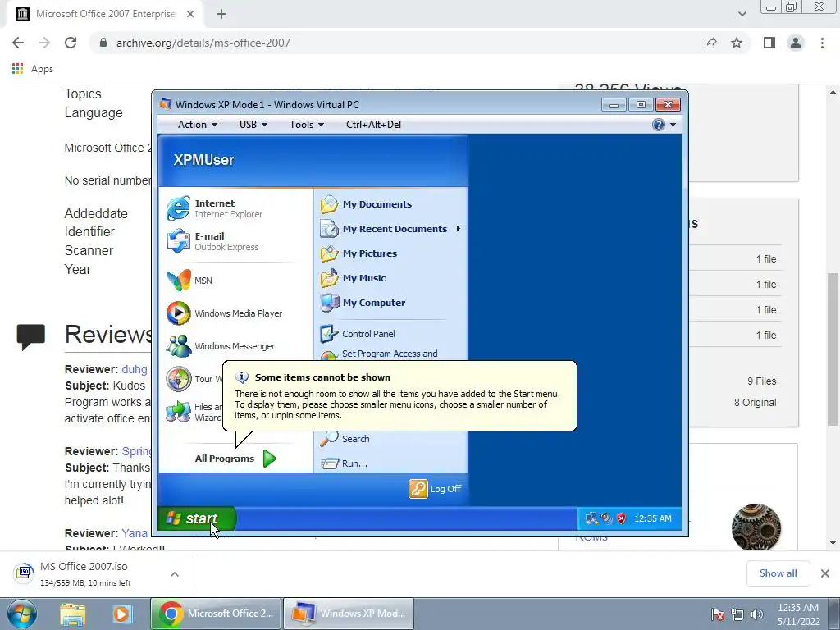Reload the archive.org page

point(71,43)
